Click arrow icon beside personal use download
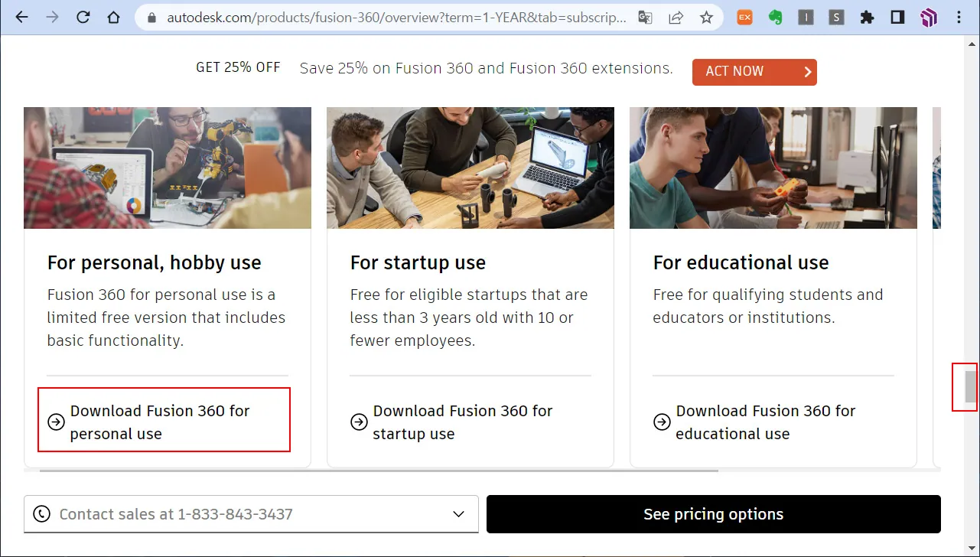Screen dimensions: 980x557 tap(56, 422)
